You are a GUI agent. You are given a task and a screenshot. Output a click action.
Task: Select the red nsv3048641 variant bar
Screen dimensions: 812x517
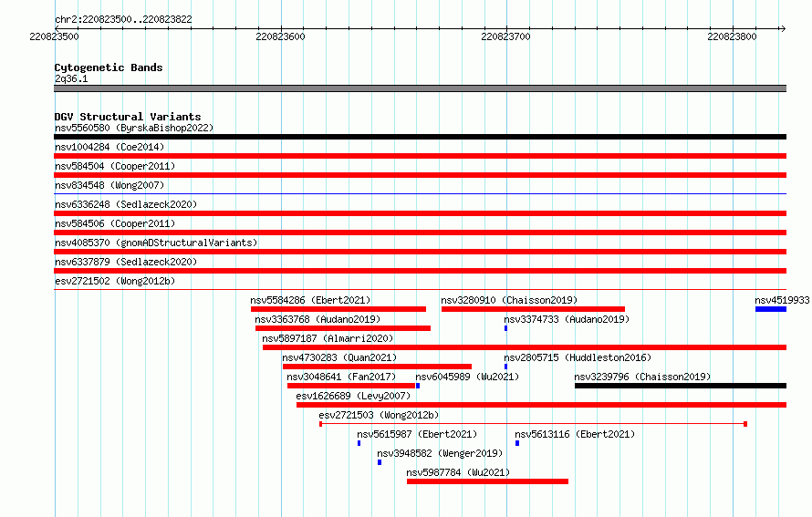[351, 386]
